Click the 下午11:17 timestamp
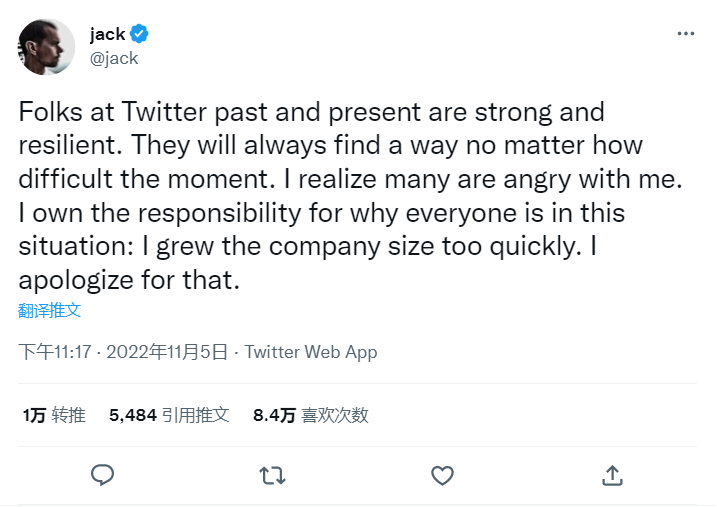The height and width of the screenshot is (507, 717). click(x=55, y=352)
